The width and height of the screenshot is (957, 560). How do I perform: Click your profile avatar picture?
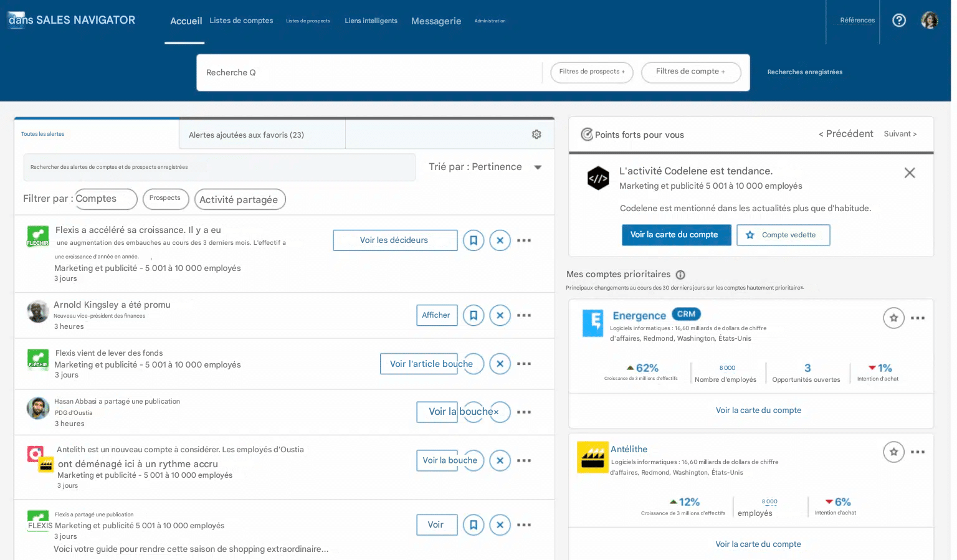tap(930, 20)
